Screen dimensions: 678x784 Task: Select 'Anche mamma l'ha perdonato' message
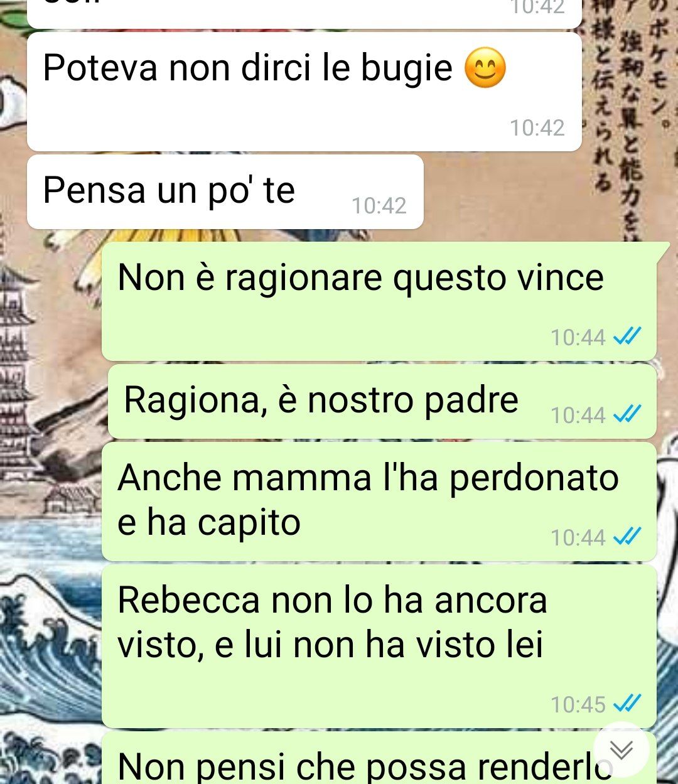point(379,502)
